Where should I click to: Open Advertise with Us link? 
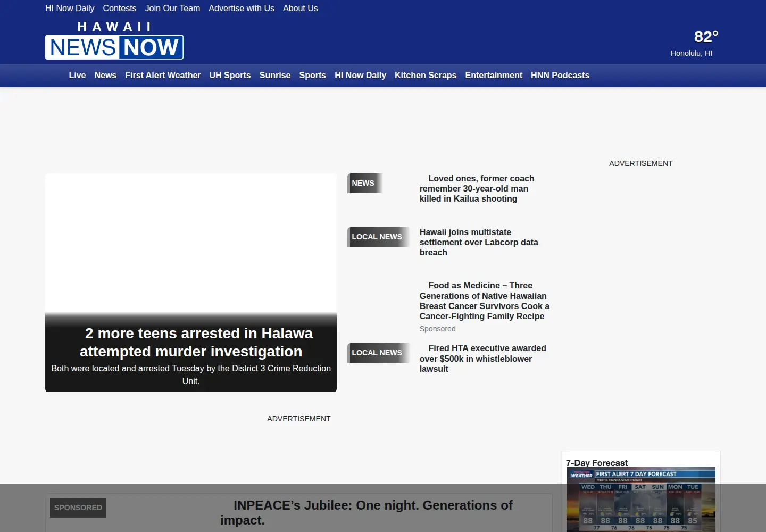point(242,8)
